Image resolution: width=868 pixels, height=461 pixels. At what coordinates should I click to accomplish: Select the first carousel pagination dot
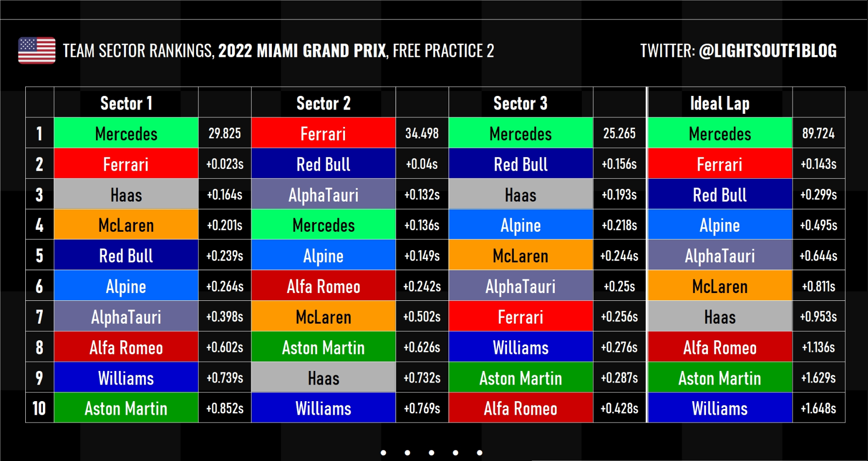point(383,453)
